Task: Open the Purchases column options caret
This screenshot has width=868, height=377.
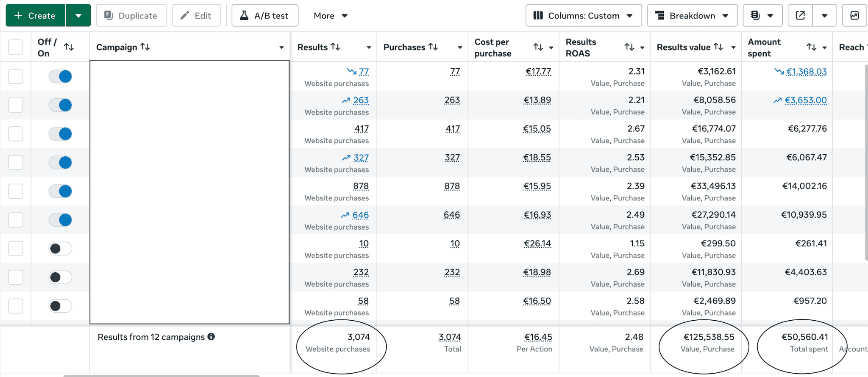Action: (460, 47)
